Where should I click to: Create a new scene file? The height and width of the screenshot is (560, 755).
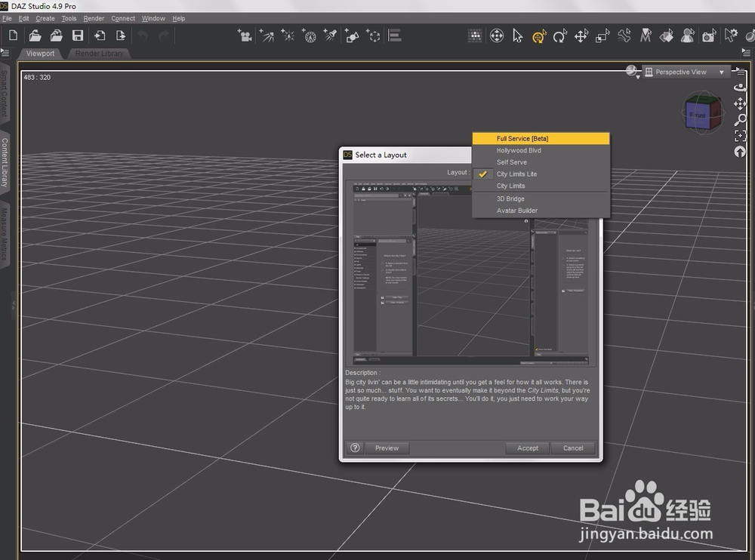[x=13, y=35]
